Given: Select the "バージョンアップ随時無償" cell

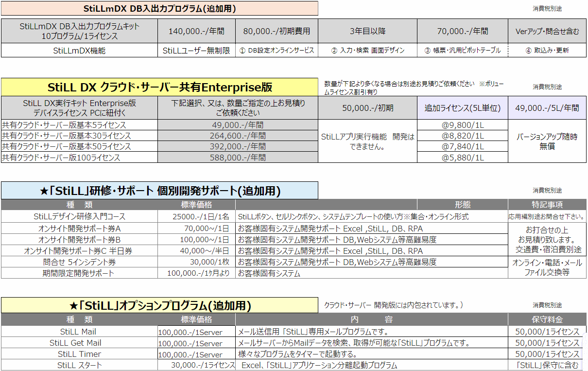Looking at the screenshot, I should click(x=547, y=141).
